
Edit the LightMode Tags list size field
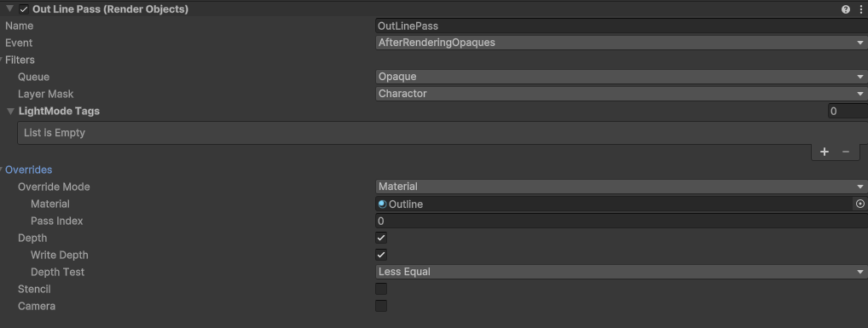pyautogui.click(x=848, y=111)
